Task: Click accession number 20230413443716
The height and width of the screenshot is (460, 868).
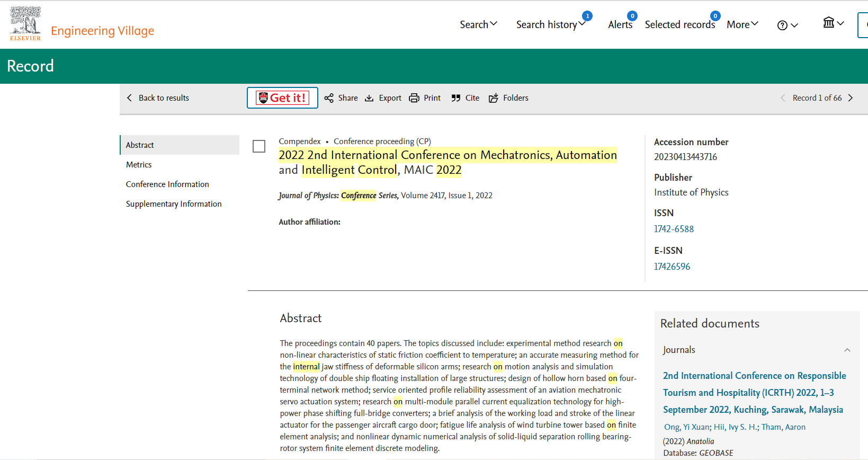Action: pos(685,157)
